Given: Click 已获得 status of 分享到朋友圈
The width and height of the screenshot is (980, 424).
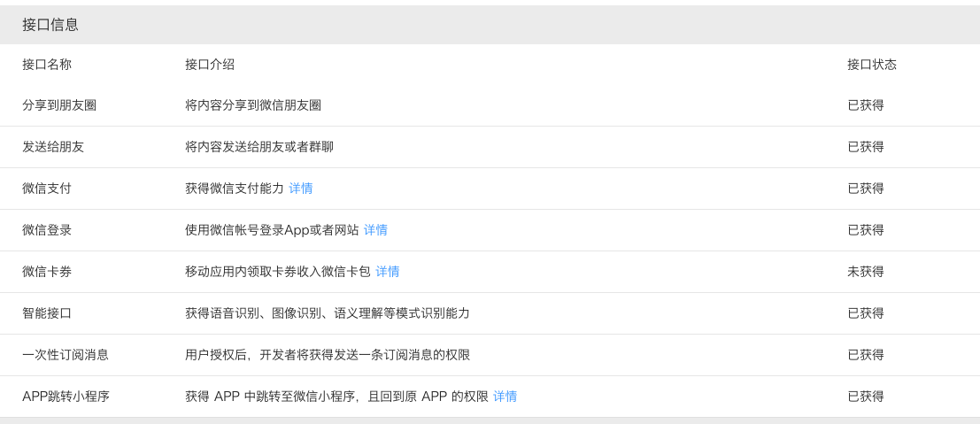Looking at the screenshot, I should (x=866, y=105).
